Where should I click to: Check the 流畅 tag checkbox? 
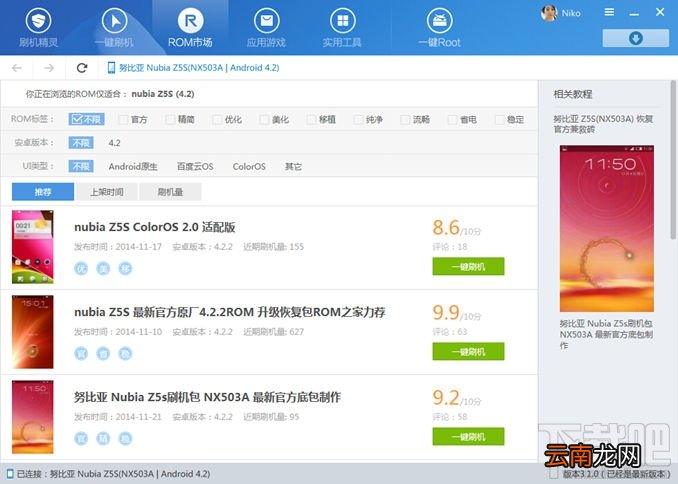click(x=405, y=119)
